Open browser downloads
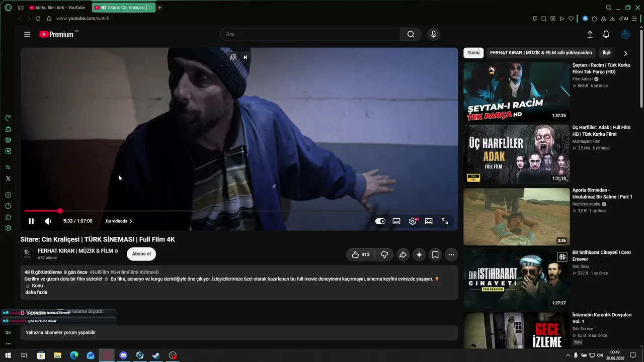The image size is (644, 362). click(612, 19)
